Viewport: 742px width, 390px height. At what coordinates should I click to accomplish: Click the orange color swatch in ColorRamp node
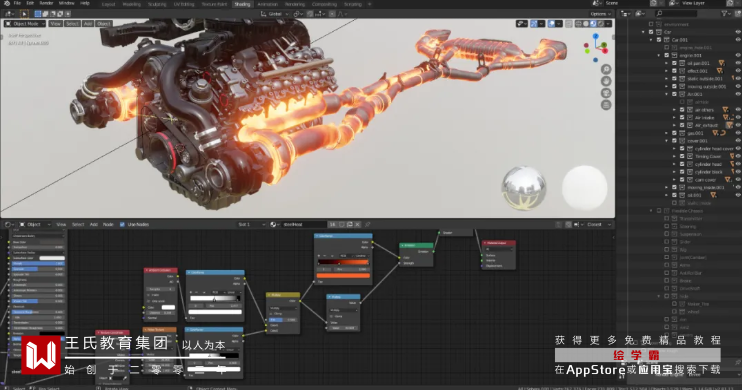coord(344,275)
